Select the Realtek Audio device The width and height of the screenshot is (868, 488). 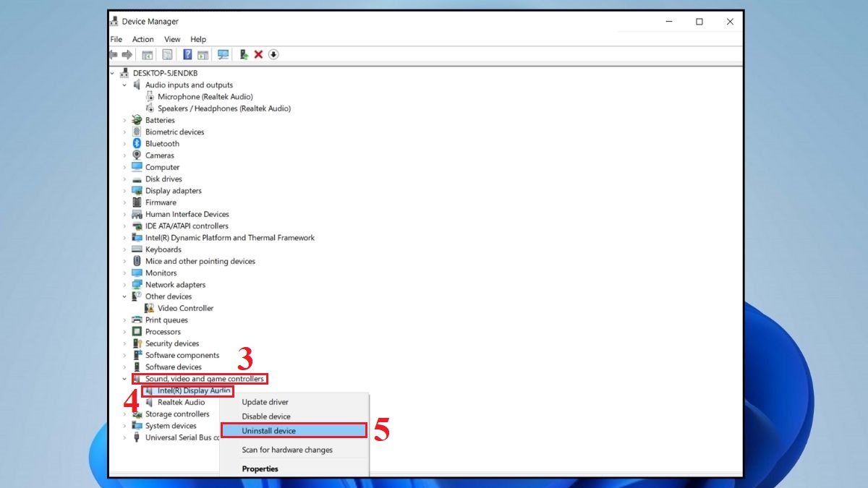pyautogui.click(x=181, y=403)
